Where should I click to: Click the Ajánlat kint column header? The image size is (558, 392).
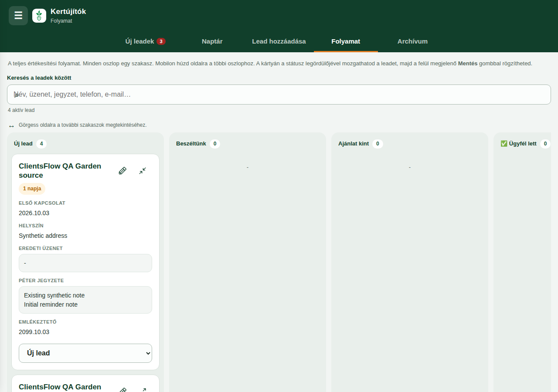[354, 144]
